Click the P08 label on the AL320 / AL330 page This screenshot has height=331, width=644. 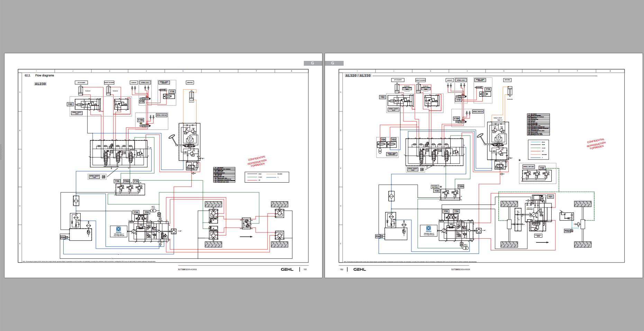coord(378,237)
